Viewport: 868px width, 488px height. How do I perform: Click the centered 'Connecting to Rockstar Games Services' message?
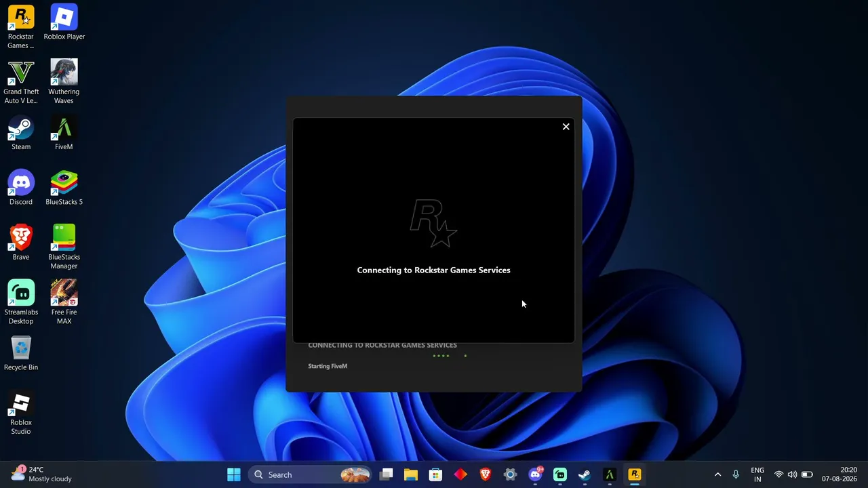[x=433, y=270]
